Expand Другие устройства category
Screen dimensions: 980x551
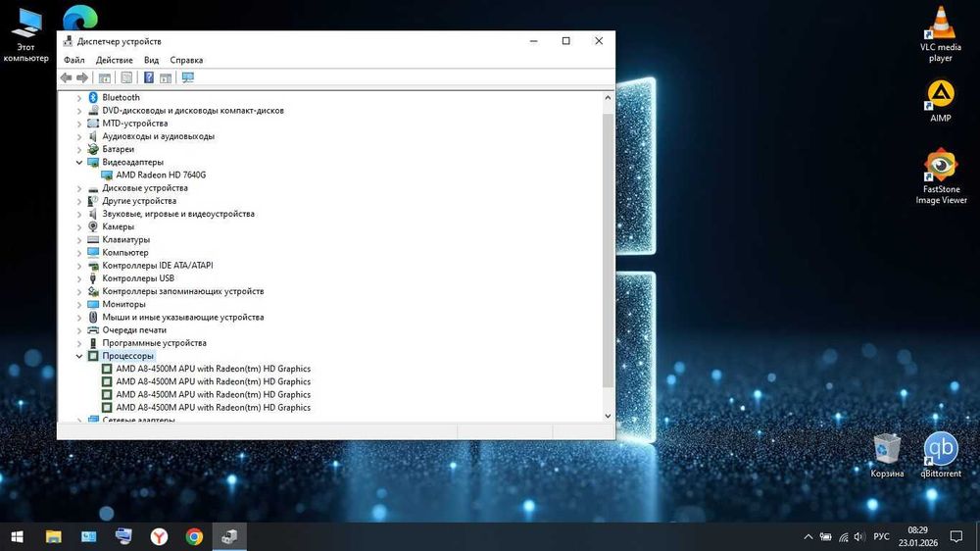tap(79, 201)
